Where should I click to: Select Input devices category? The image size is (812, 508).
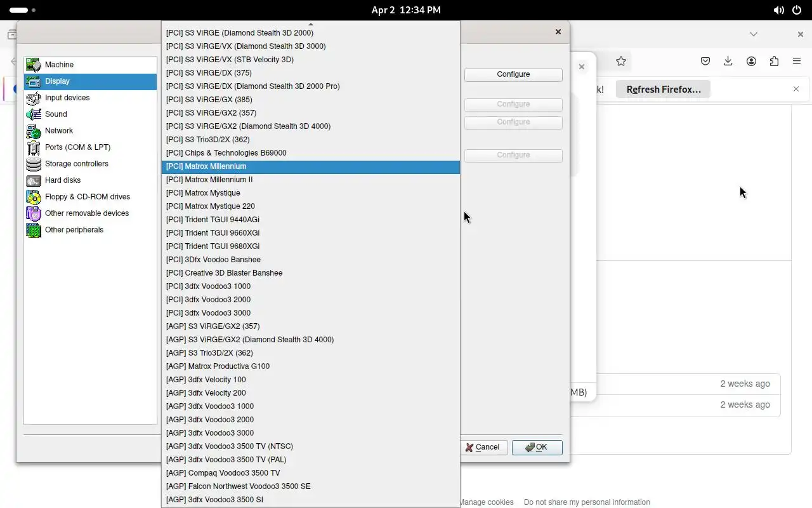click(90, 98)
